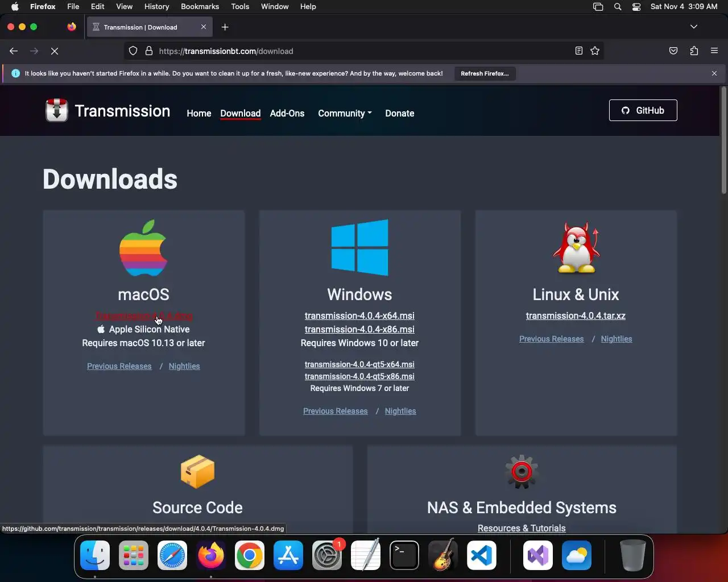Screen dimensions: 728x582
Task: Launch Safari from the dock
Action: tap(172, 555)
